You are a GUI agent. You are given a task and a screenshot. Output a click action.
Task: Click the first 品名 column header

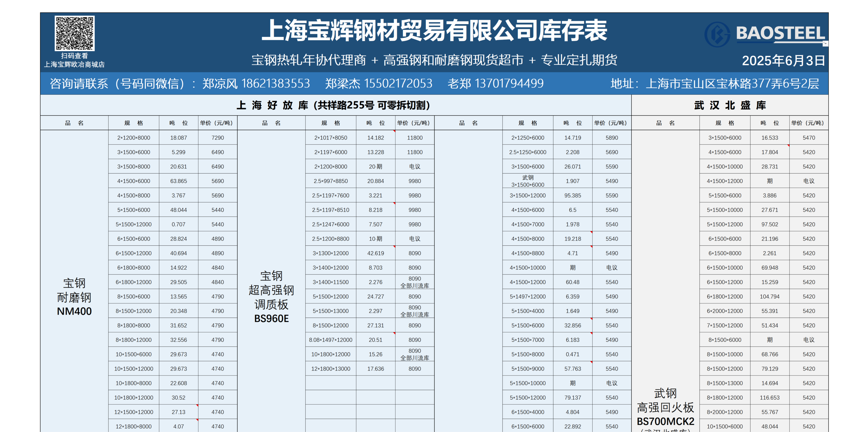(74, 123)
